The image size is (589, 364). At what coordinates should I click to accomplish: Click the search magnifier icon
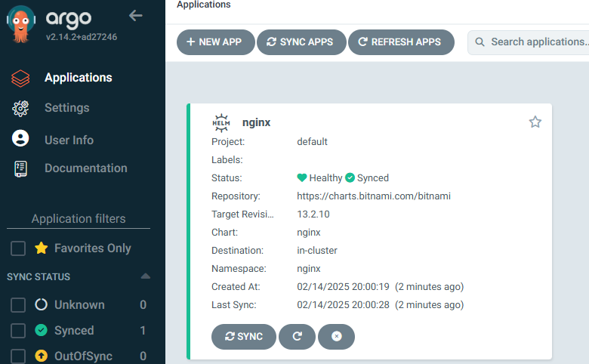pyautogui.click(x=480, y=42)
